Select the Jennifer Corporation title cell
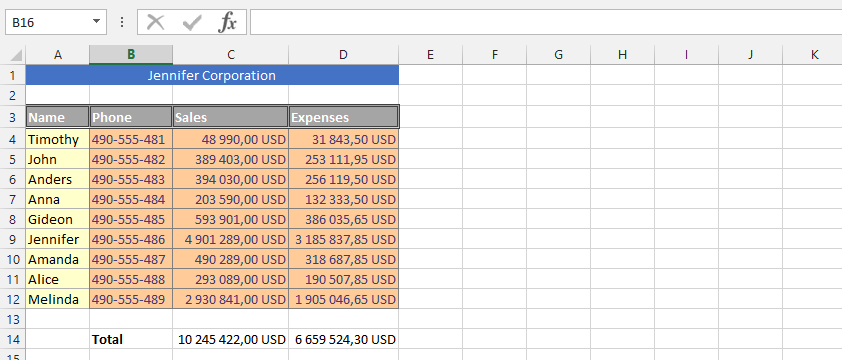Viewport: 842px width, 360px height. (x=212, y=75)
